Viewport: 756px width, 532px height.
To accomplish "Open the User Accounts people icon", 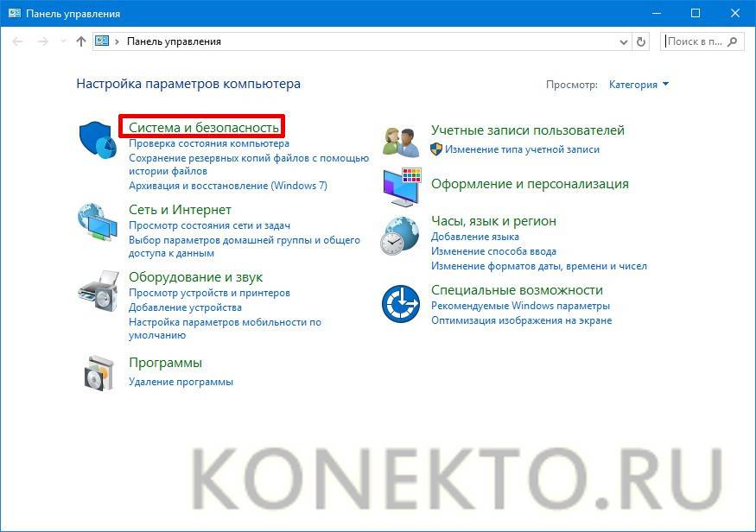I will (401, 142).
